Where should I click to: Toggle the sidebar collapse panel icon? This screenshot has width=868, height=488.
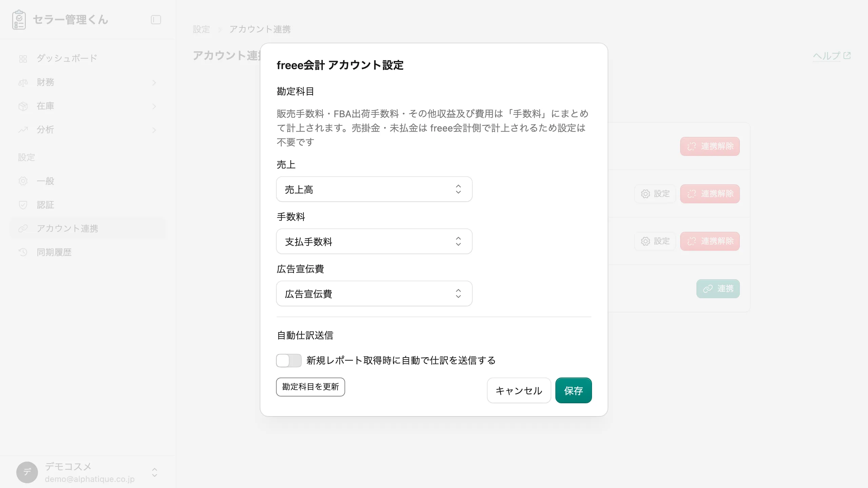tap(156, 20)
